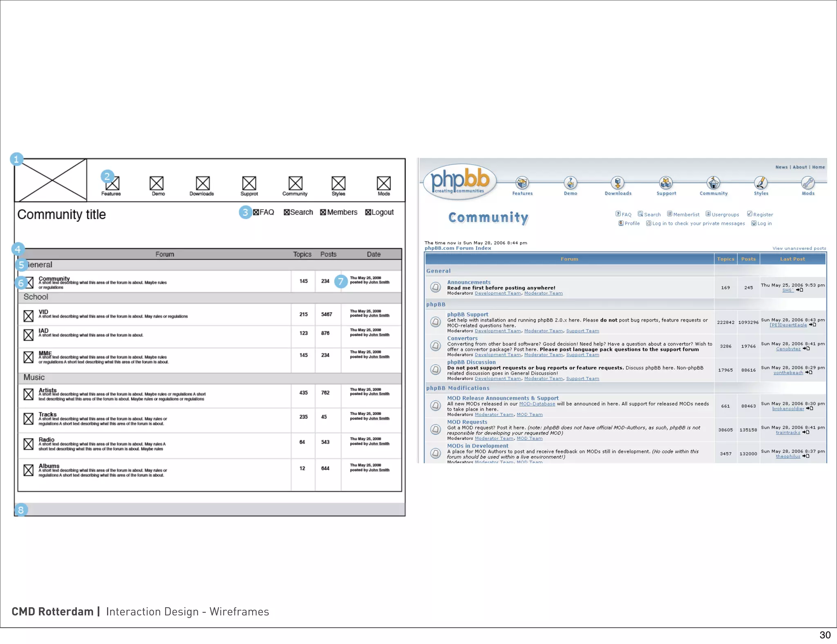
Task: Click the Artists forum placeholder icon
Action: 29,394
